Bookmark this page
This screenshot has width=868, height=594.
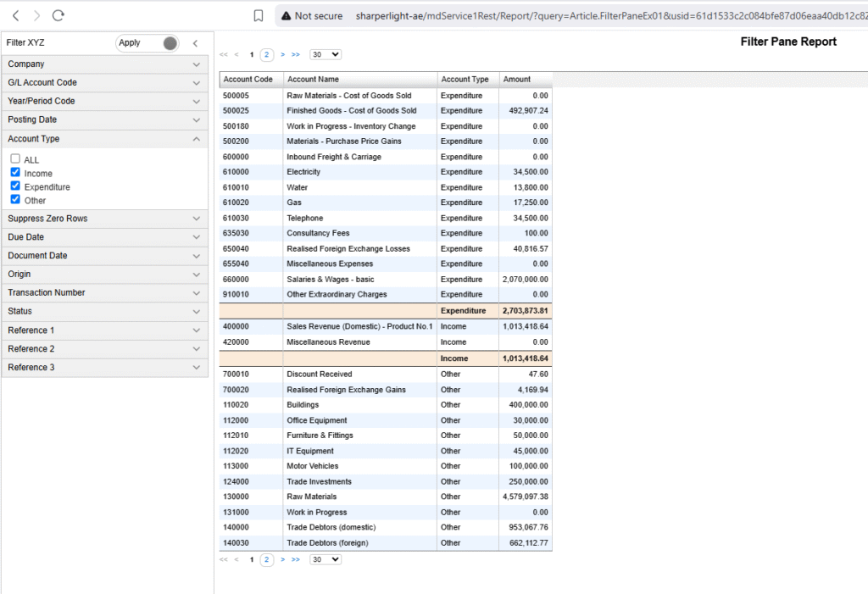tap(258, 16)
